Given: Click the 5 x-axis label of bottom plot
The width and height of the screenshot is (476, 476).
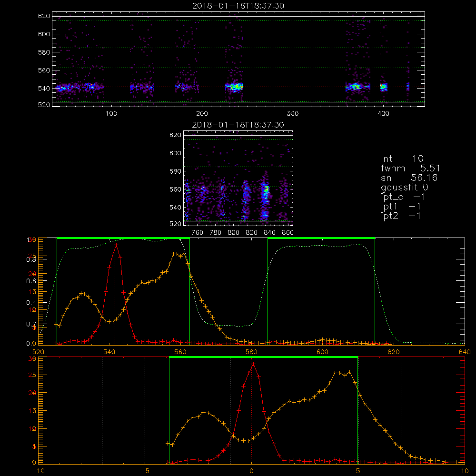Looking at the screenshot, I should click(x=358, y=471).
